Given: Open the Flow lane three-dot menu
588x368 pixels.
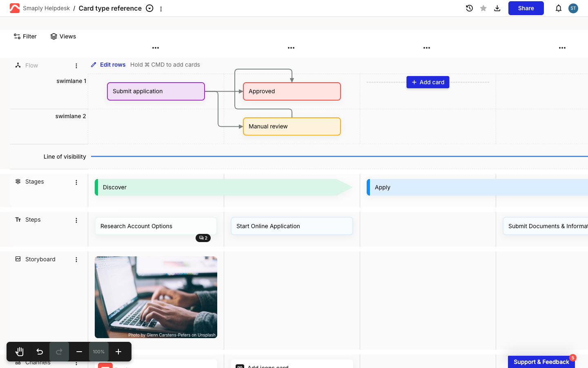Looking at the screenshot, I should (76, 66).
